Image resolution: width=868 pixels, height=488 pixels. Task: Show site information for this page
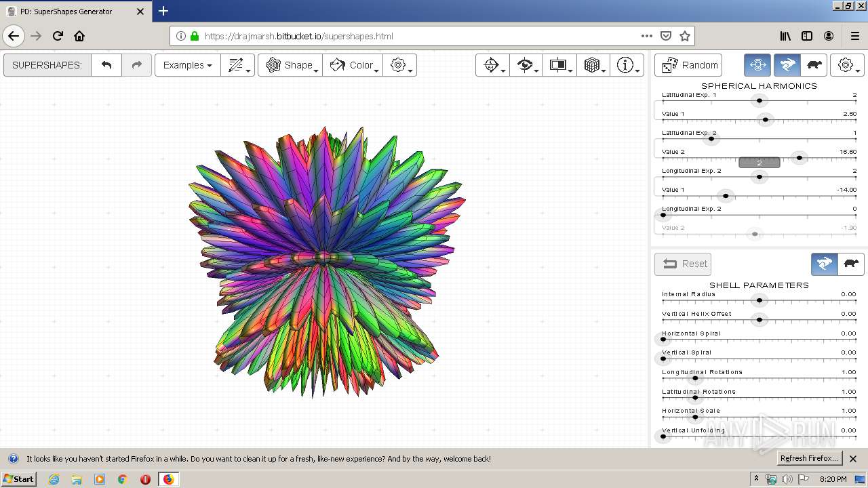[x=180, y=36]
